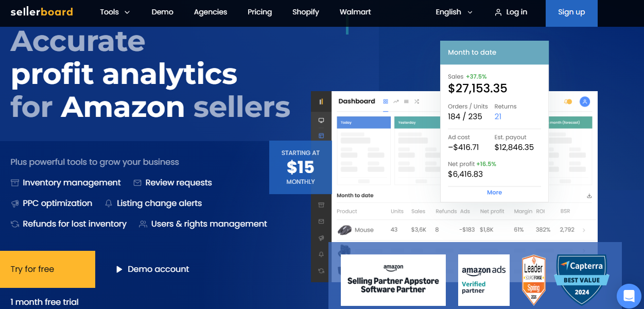Click the layout icon in dark sidebar
Screen dimensions: 644x309
(321, 136)
